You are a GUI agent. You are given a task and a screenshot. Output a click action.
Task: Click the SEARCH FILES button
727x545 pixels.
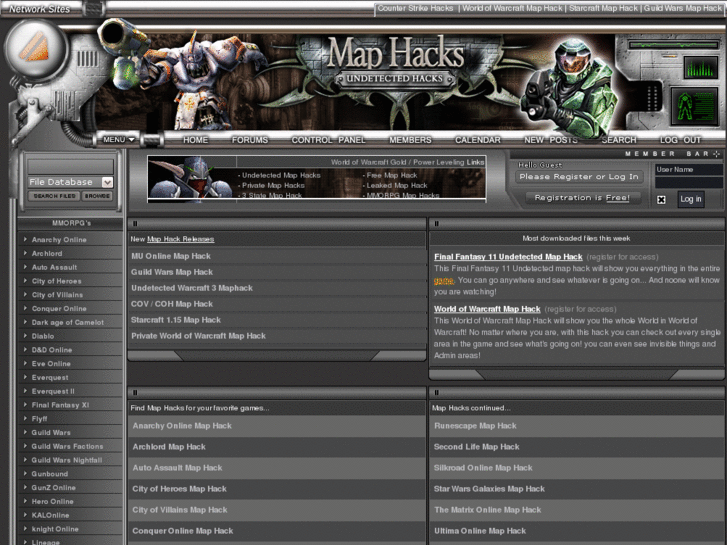[54, 196]
